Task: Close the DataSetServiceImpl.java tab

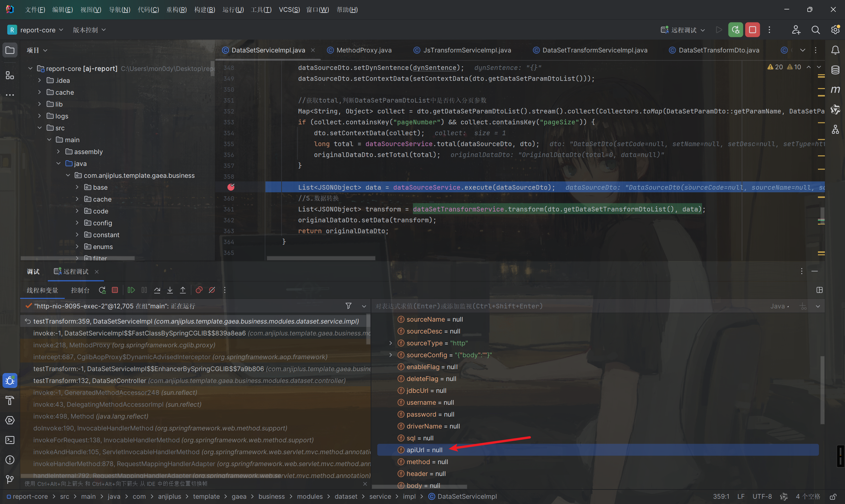Action: coord(313,50)
